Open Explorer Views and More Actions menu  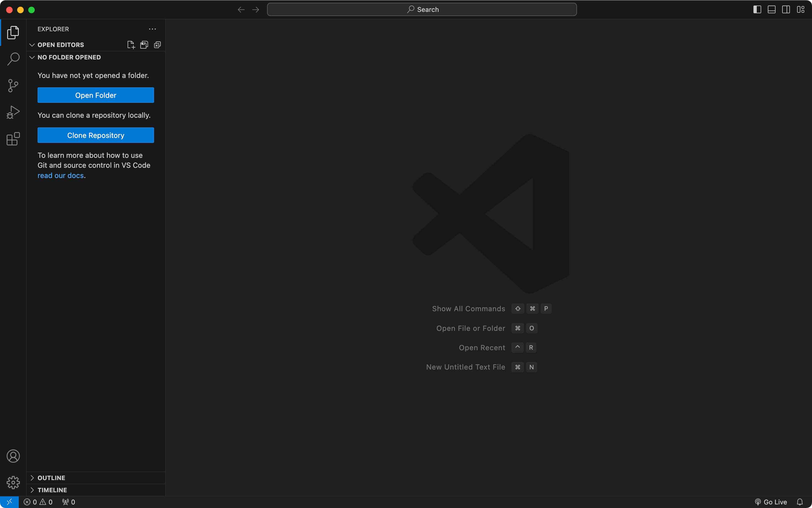click(152, 29)
